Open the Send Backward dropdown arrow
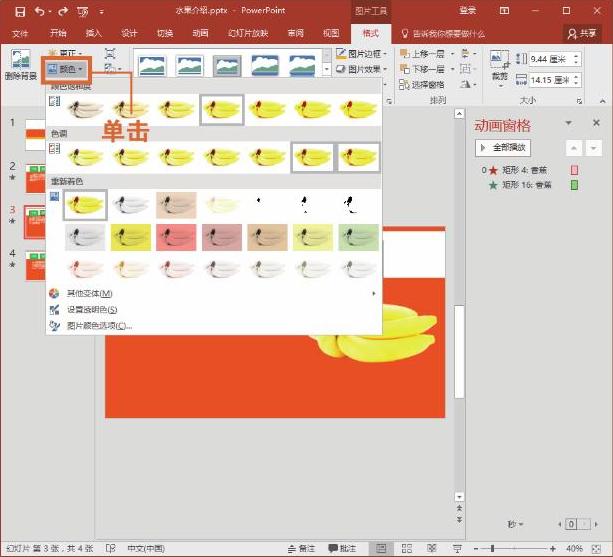This screenshot has width=613, height=557. pos(452,69)
